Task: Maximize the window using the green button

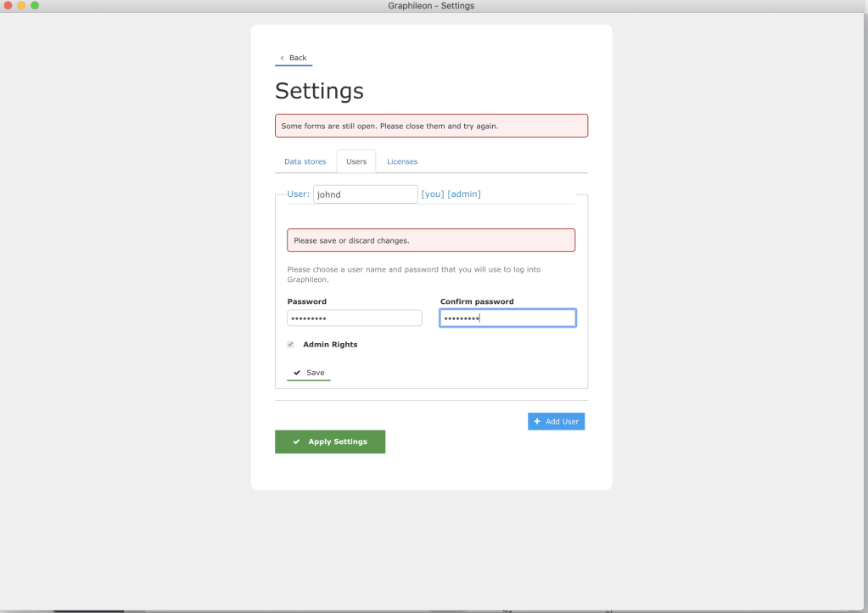Action: click(x=35, y=6)
